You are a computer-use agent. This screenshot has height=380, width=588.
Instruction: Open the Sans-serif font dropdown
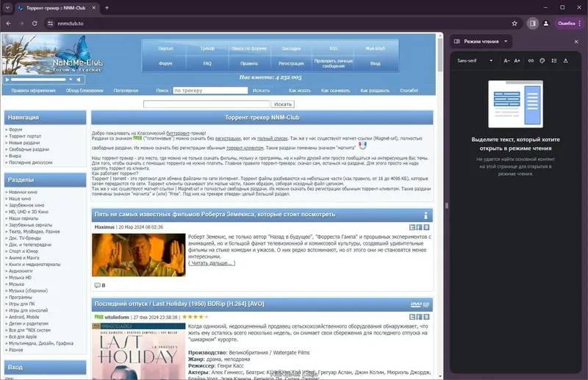pos(475,61)
